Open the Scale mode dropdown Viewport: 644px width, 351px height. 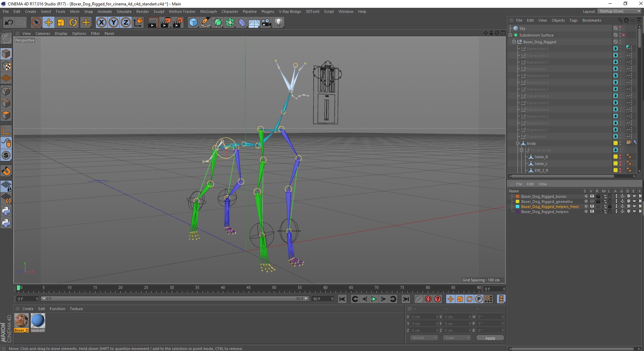point(457,338)
